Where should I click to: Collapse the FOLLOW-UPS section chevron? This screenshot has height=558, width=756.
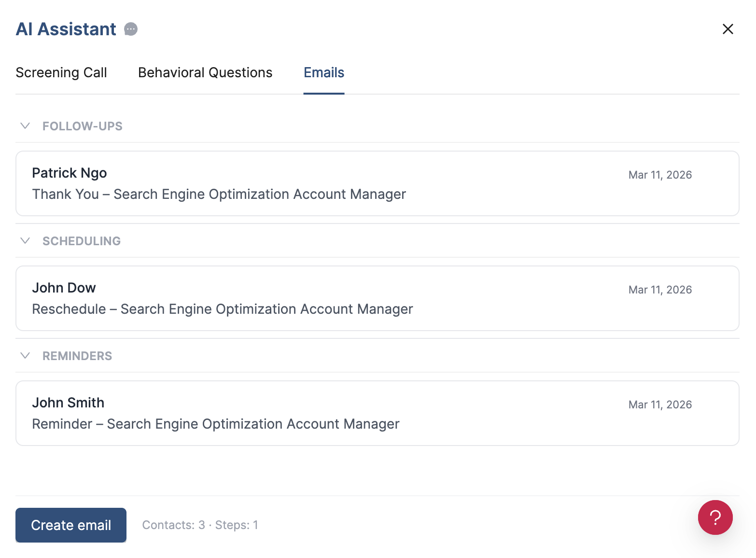pos(25,126)
